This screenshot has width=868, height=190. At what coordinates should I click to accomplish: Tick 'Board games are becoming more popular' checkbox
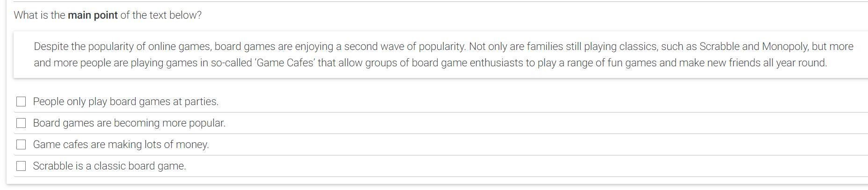tap(21, 123)
